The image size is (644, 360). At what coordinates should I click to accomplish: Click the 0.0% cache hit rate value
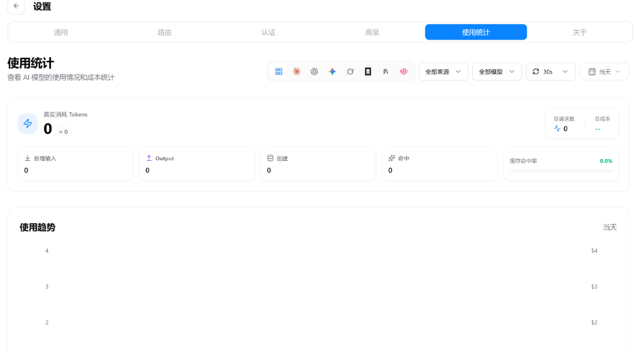[x=606, y=161]
